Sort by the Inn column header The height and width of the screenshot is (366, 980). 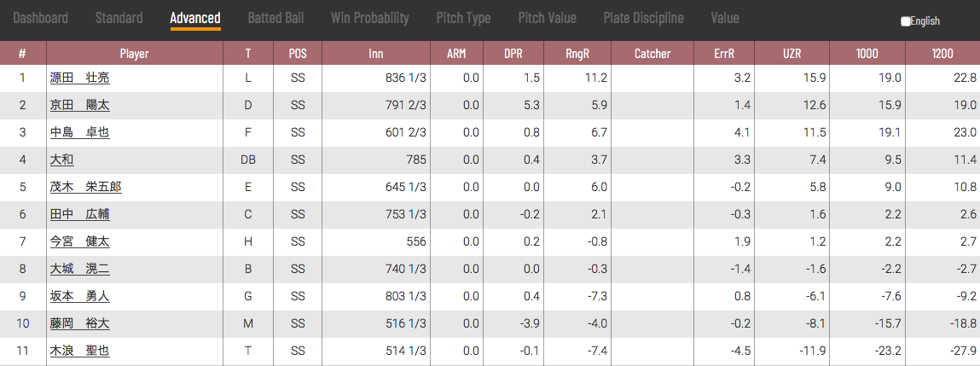(375, 54)
